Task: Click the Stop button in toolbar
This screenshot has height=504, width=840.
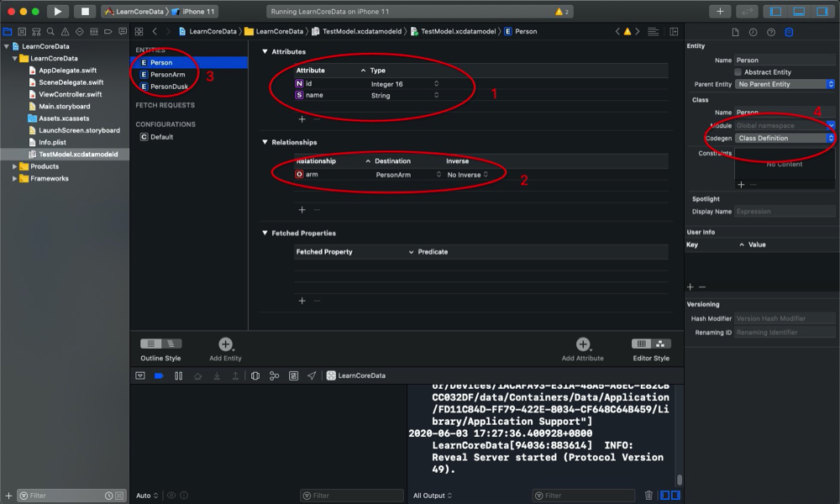Action: pos(85,11)
